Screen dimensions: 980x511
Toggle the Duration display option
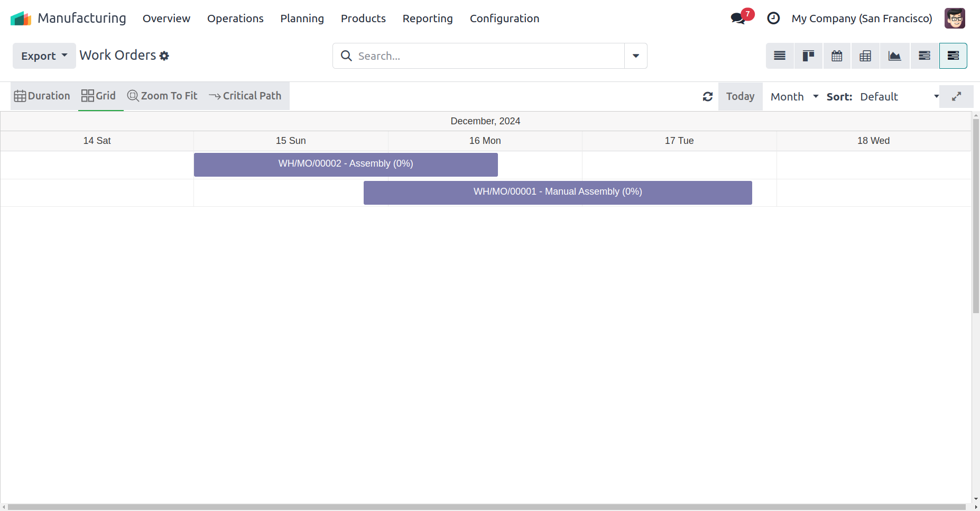[42, 96]
